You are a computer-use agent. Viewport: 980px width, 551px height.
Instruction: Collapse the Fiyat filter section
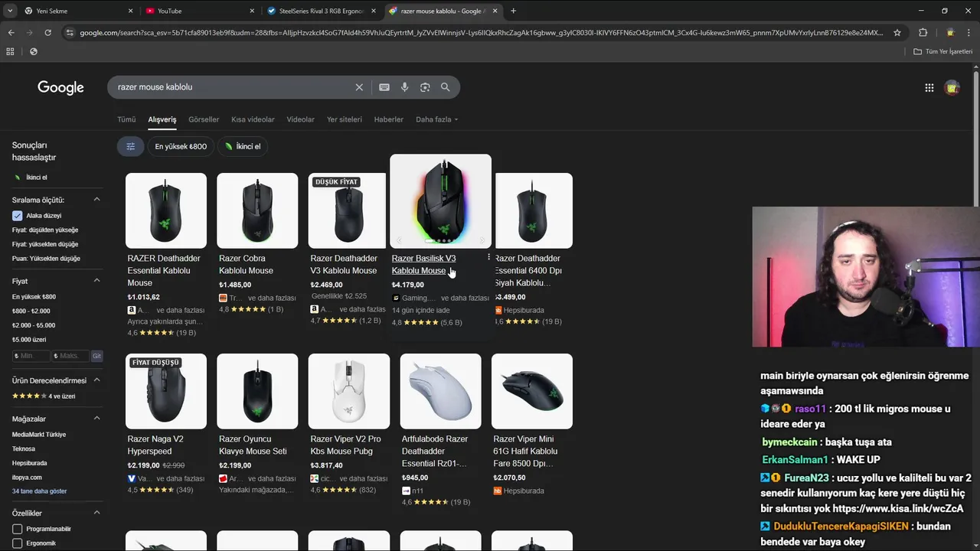(96, 281)
